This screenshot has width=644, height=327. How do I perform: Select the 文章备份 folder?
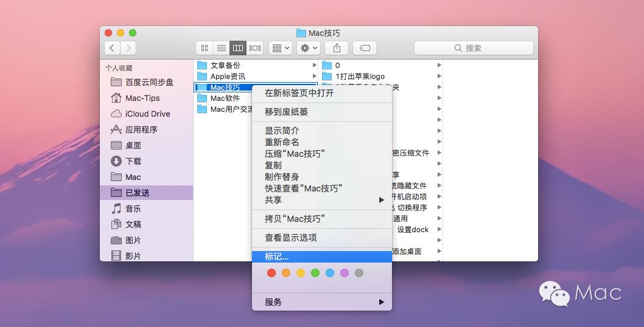[x=225, y=65]
